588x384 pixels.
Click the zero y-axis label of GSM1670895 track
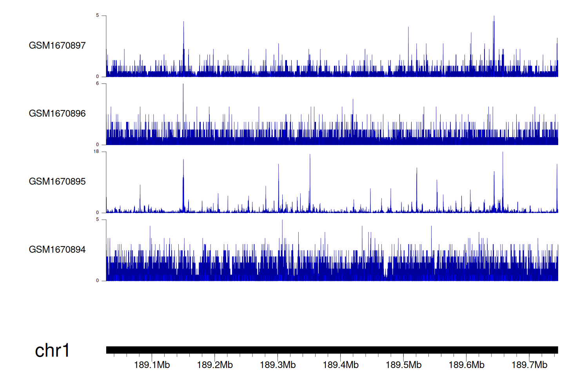97,213
